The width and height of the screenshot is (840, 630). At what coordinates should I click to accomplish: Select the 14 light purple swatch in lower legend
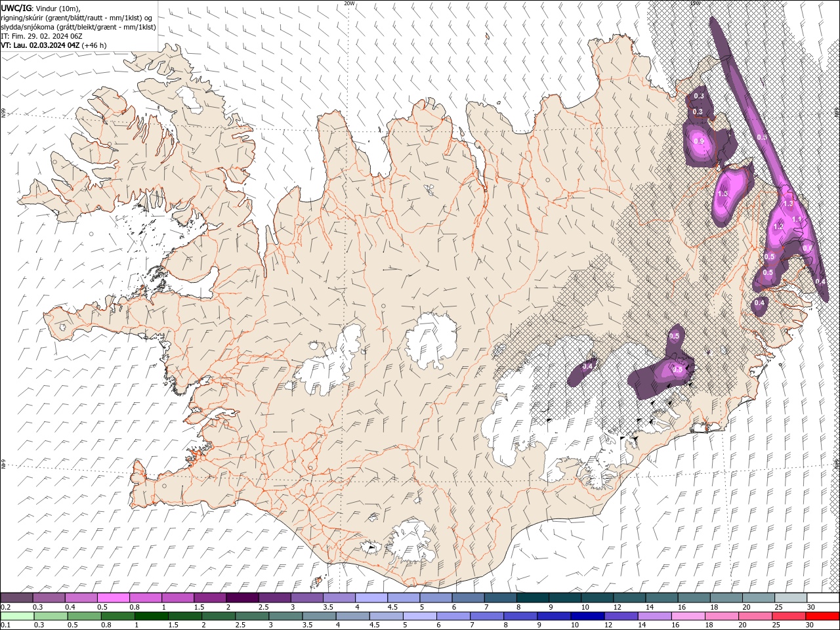coord(655,616)
